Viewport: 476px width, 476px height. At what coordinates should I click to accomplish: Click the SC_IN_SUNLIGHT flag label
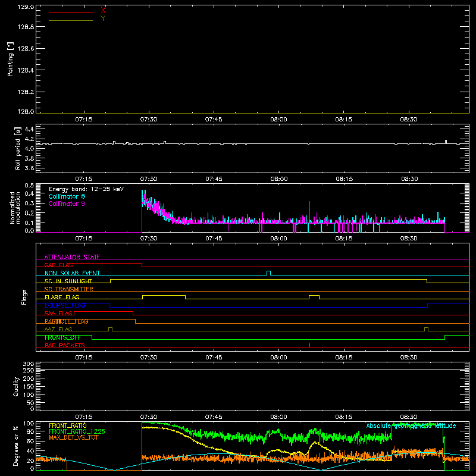[68, 281]
